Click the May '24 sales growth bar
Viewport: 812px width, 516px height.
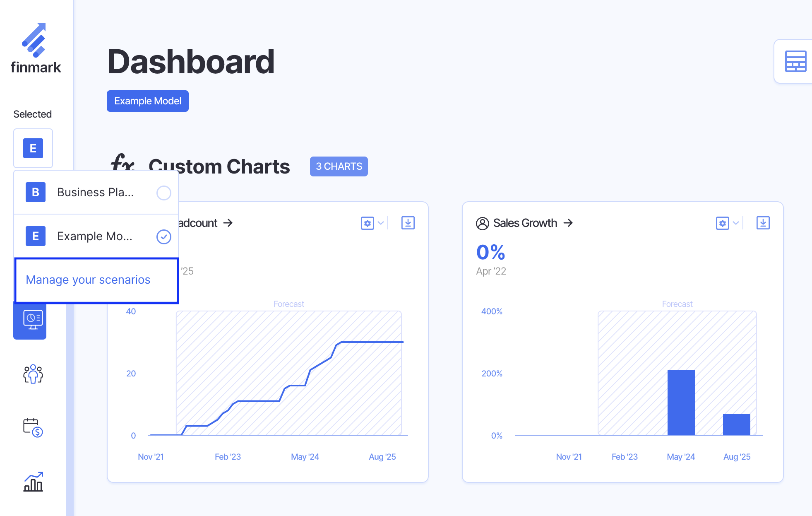pyautogui.click(x=681, y=403)
